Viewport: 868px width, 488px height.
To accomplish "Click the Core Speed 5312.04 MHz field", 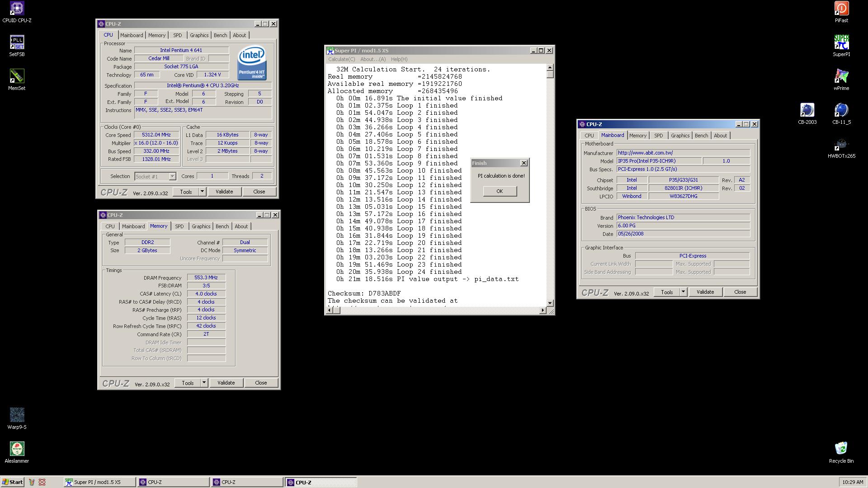I will tap(156, 135).
